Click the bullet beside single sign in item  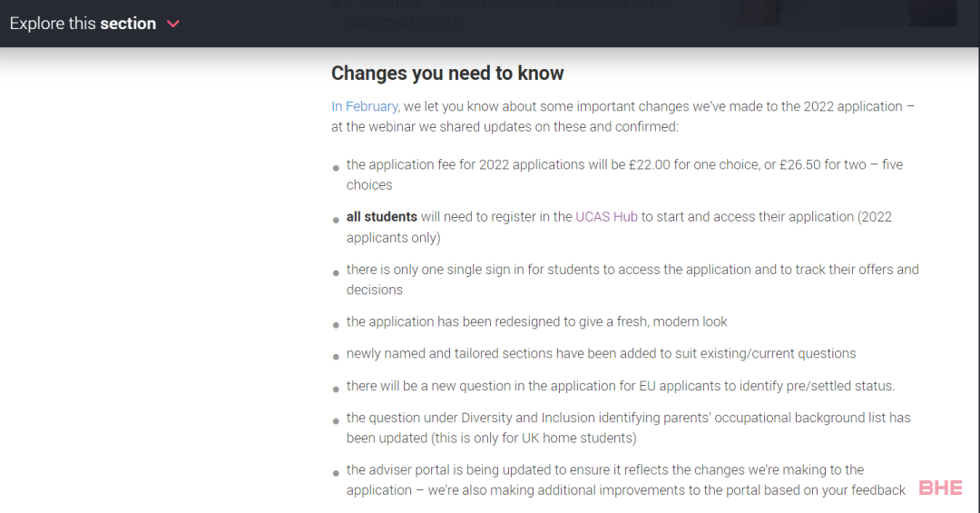pyautogui.click(x=336, y=272)
